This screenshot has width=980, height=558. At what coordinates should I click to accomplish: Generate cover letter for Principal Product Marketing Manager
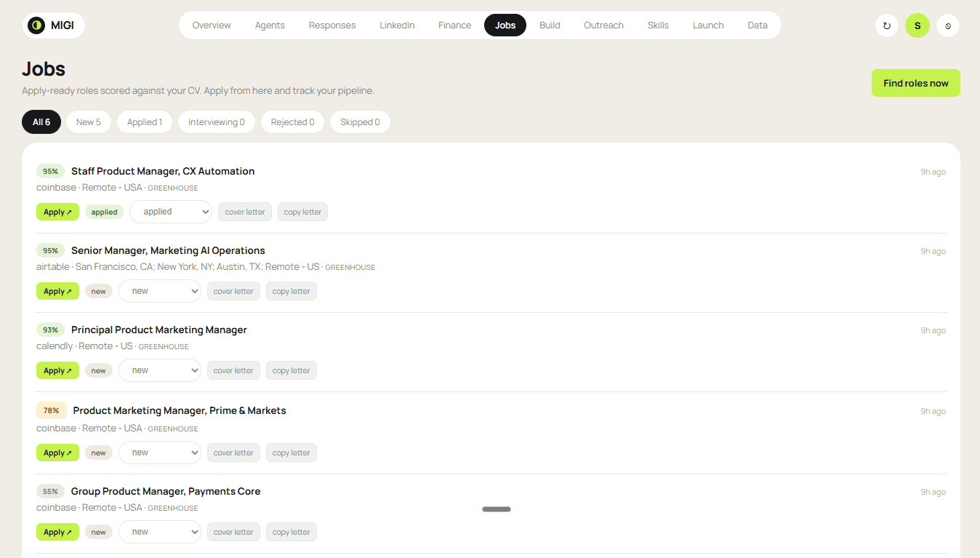233,370
